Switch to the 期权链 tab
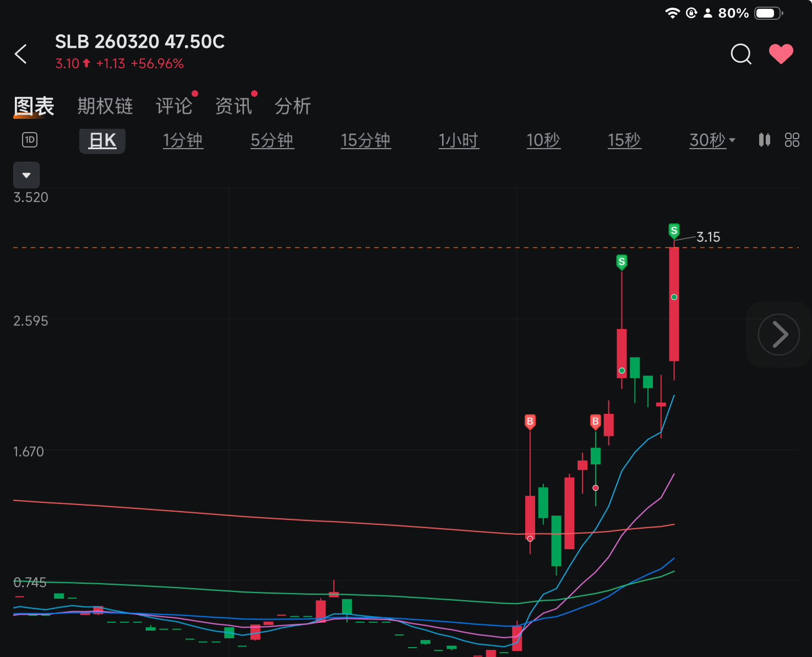The image size is (812, 657). pyautogui.click(x=105, y=106)
